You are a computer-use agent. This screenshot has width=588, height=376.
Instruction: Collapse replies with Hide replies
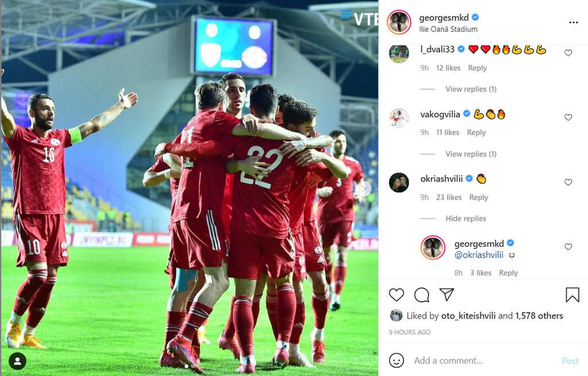click(x=466, y=218)
